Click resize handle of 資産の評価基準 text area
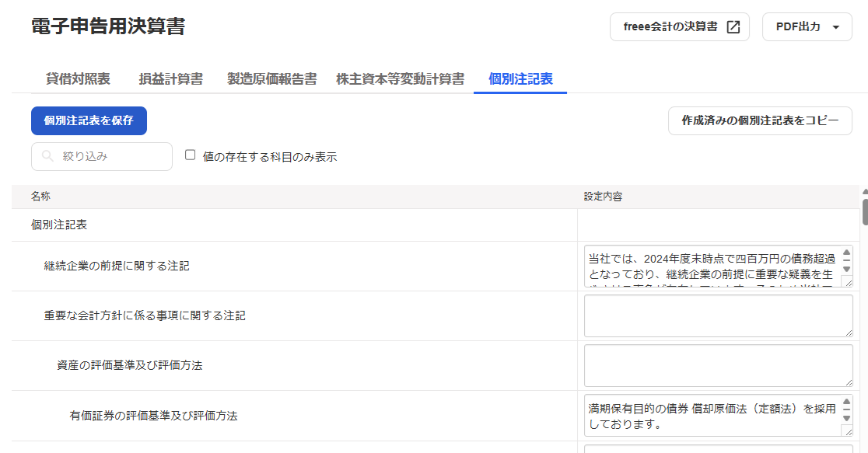Image resolution: width=868 pixels, height=453 pixels. point(849,382)
